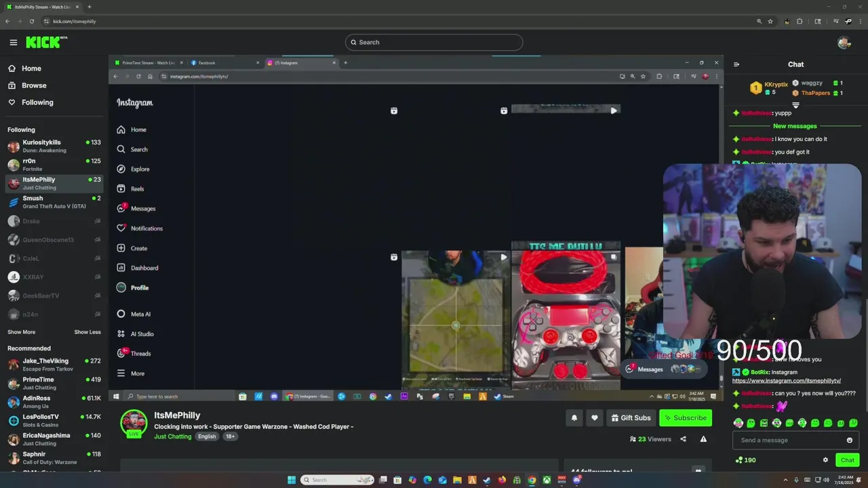Open Saphnir recommended channel
This screenshot has width=868, height=488.
point(54,457)
